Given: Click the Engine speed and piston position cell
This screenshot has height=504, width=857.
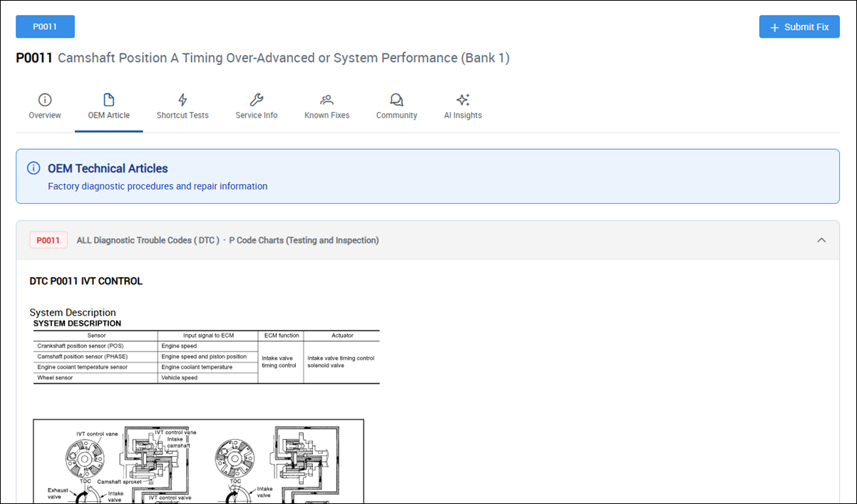Looking at the screenshot, I should pyautogui.click(x=207, y=356).
